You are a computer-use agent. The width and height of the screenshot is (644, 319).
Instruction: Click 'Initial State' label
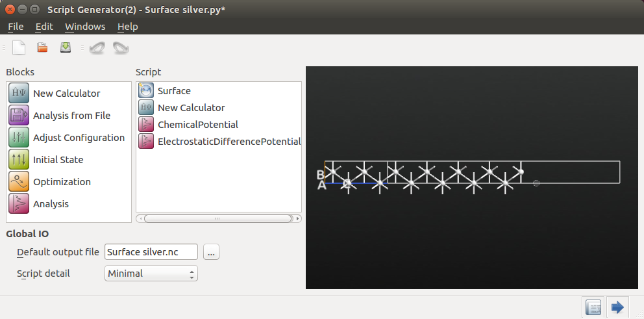[x=58, y=160]
